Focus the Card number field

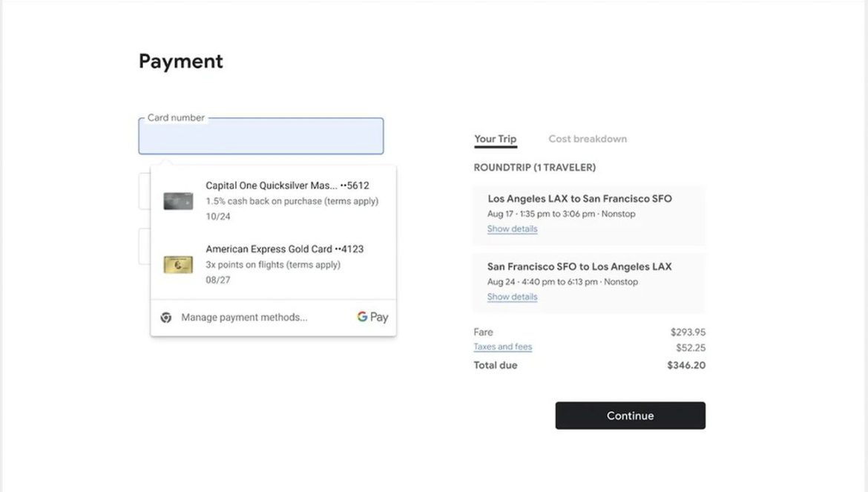coord(260,136)
